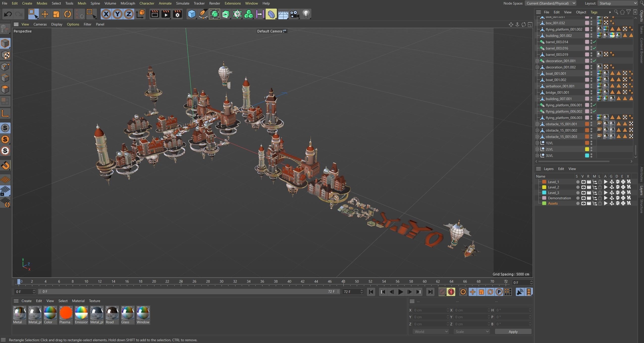Select Texture mode checker icon
Image resolution: width=644 pixels, height=343 pixels.
pyautogui.click(x=5, y=55)
